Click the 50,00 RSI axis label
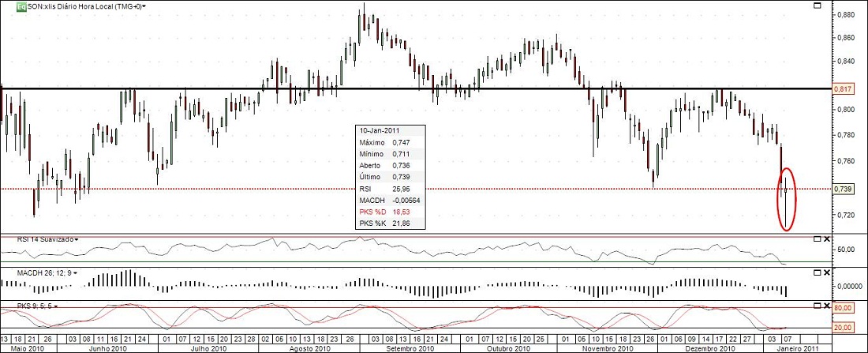This screenshot has width=868, height=353. tap(845, 250)
